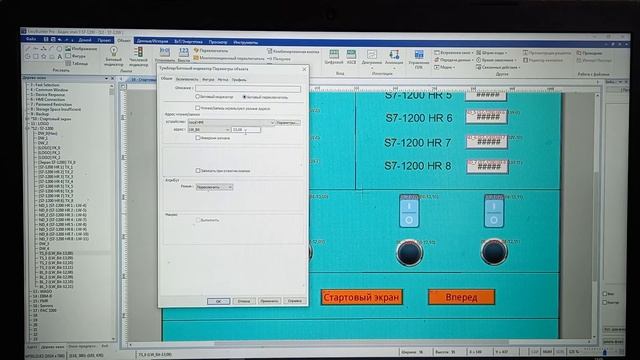This screenshot has height=360, width=640.
Task: Enable write on button release checkbox
Action: point(198,171)
